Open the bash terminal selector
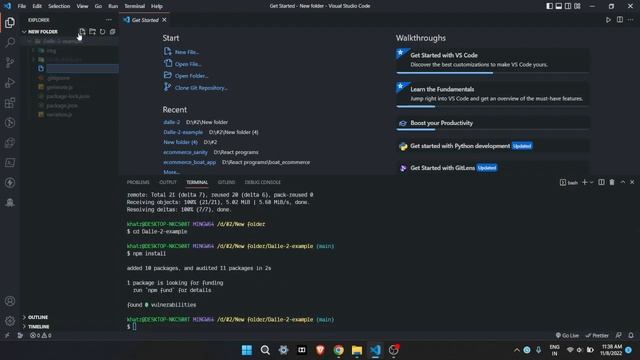The height and width of the screenshot is (360, 640). point(569,182)
